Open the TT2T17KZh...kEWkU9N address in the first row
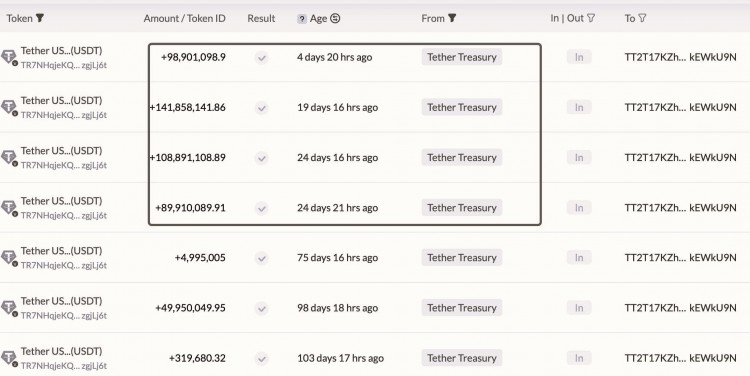This screenshot has width=750, height=376. [680, 57]
